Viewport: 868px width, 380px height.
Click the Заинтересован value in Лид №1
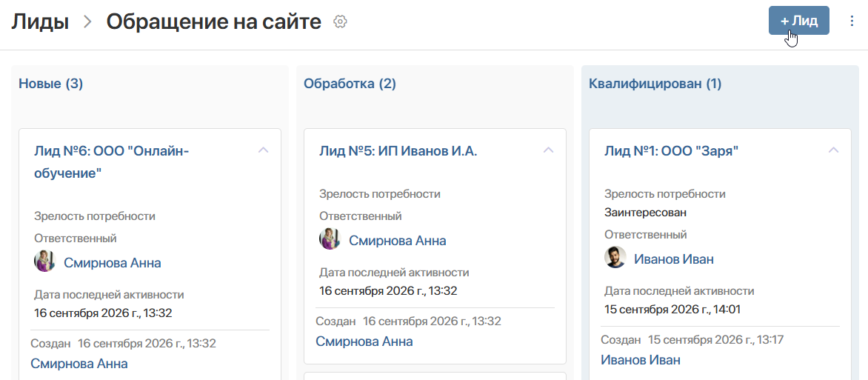pyautogui.click(x=646, y=212)
